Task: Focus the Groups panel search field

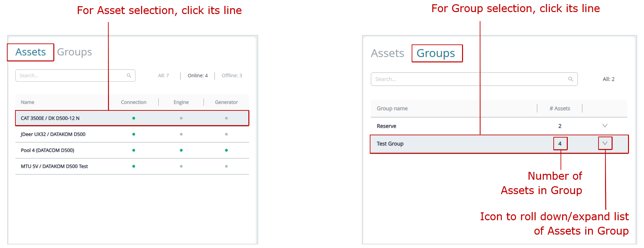Action: click(468, 79)
